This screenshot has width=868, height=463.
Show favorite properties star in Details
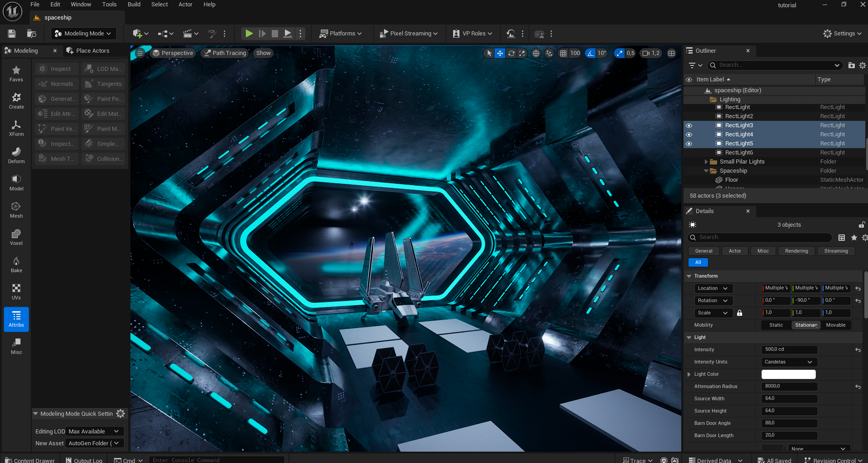854,238
